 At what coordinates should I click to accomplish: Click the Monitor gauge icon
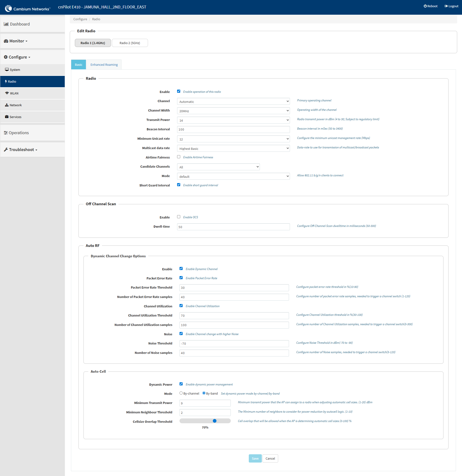point(6,41)
